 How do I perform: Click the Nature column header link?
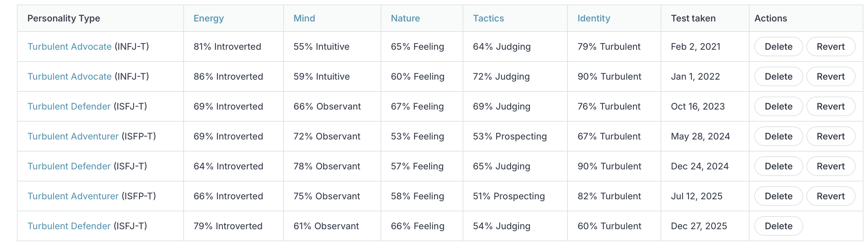pyautogui.click(x=405, y=18)
